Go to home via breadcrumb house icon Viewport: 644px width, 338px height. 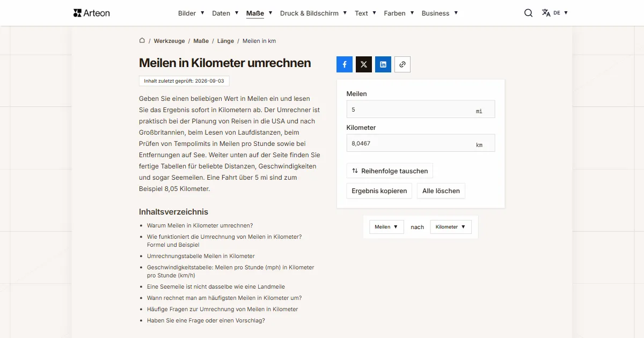point(142,40)
